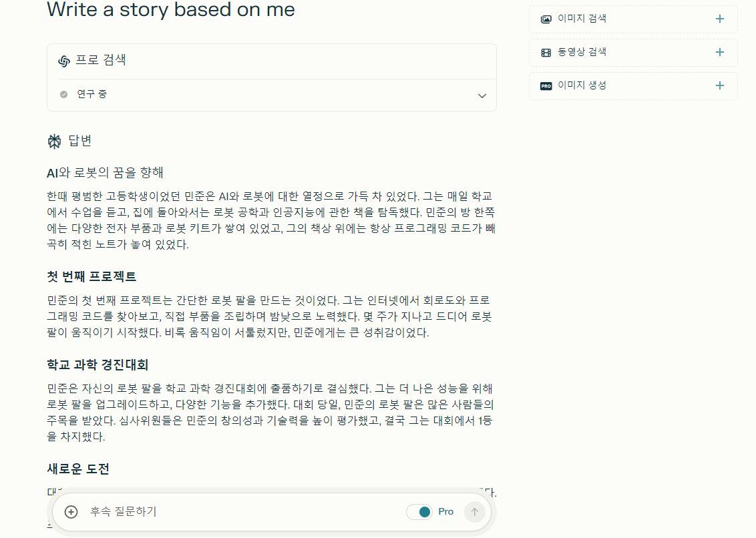Toggle the Pro switch off

click(421, 511)
